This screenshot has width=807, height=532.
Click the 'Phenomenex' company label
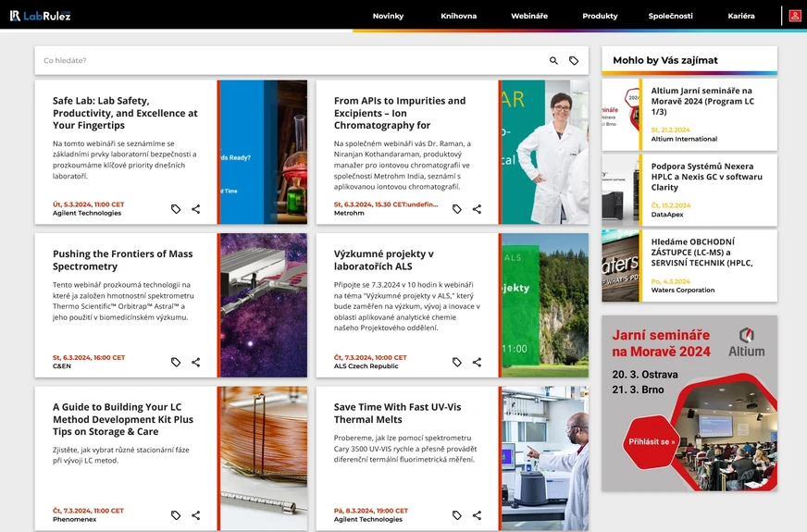(75, 519)
